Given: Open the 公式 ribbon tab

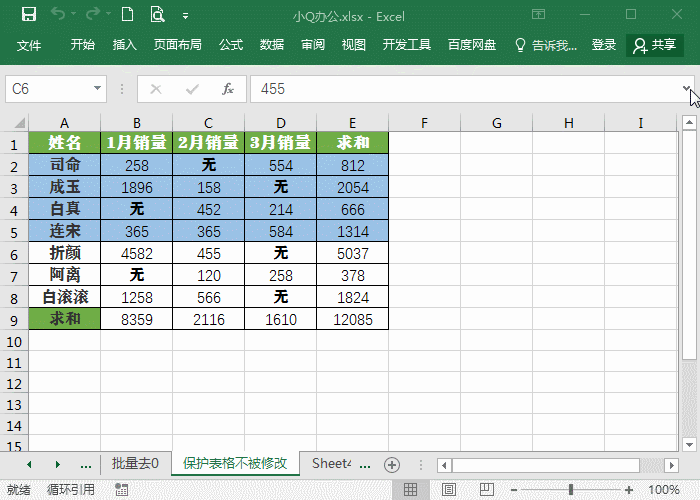Looking at the screenshot, I should point(231,45).
